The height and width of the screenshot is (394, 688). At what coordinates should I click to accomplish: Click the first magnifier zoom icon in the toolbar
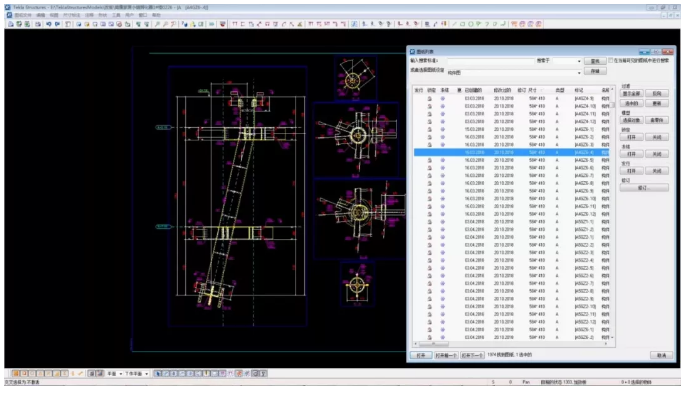tap(157, 24)
